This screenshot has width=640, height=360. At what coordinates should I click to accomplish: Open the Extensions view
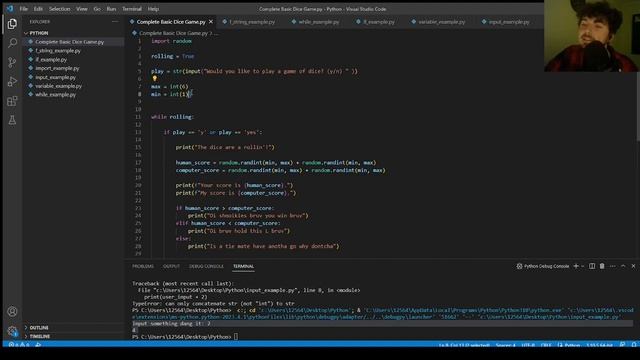click(x=12, y=101)
